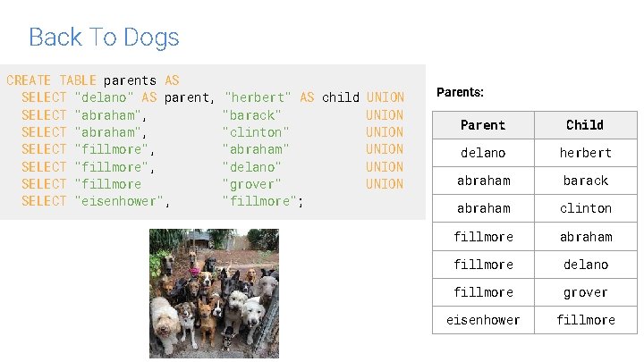Viewport: 644px width, 362px height.
Task: Select the "Child" column header cell
Action: pos(585,125)
